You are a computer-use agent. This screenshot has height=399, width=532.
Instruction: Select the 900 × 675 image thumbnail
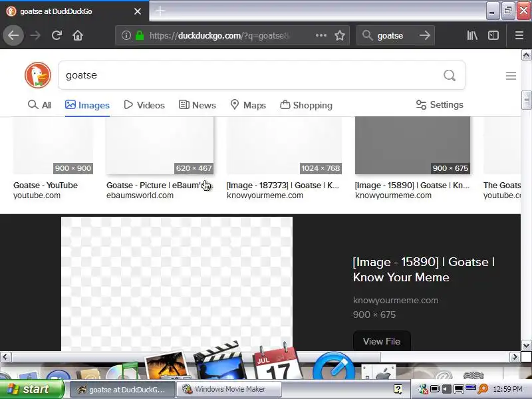(412, 146)
